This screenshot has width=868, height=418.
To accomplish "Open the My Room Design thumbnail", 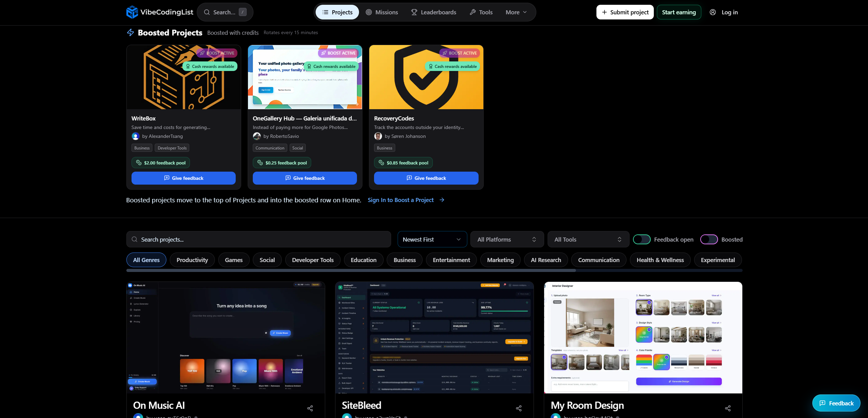I will [x=643, y=337].
